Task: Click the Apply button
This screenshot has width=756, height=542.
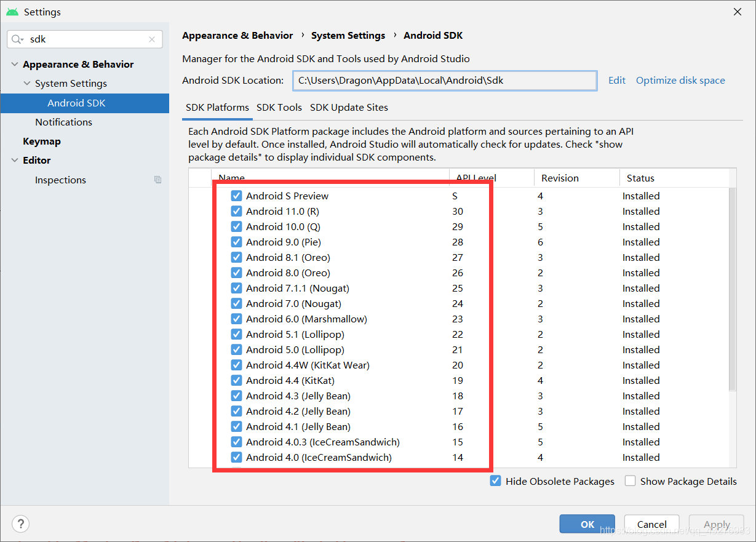Action: click(717, 524)
